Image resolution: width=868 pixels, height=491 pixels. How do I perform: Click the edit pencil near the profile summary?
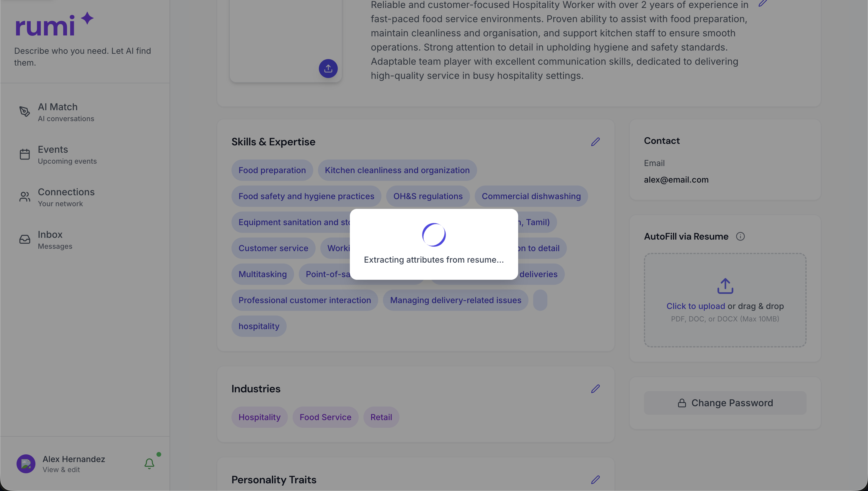tap(763, 3)
